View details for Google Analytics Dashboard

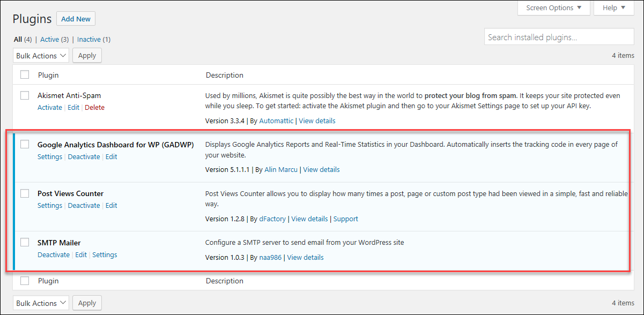point(321,169)
